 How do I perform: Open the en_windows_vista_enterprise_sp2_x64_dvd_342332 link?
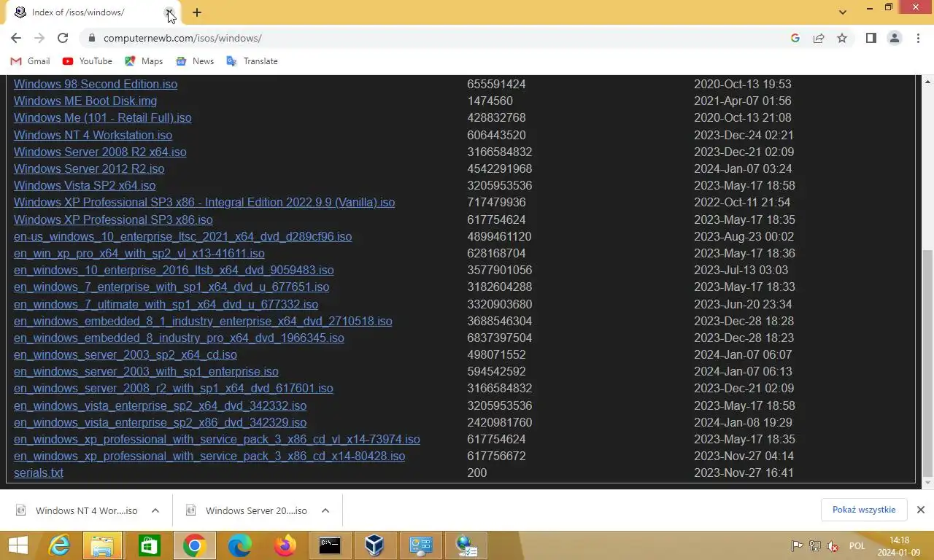click(x=161, y=405)
